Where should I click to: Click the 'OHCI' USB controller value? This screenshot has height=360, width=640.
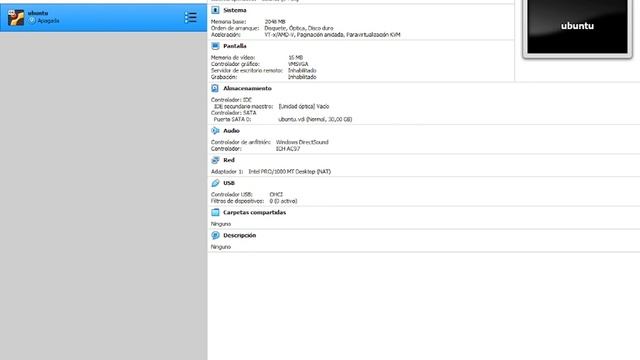[276, 194]
